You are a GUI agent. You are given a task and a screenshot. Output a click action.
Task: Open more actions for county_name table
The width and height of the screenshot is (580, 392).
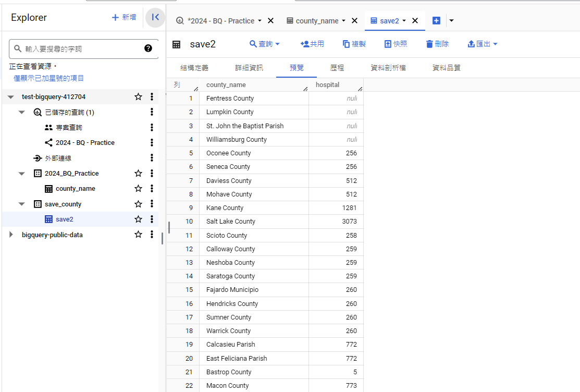152,188
